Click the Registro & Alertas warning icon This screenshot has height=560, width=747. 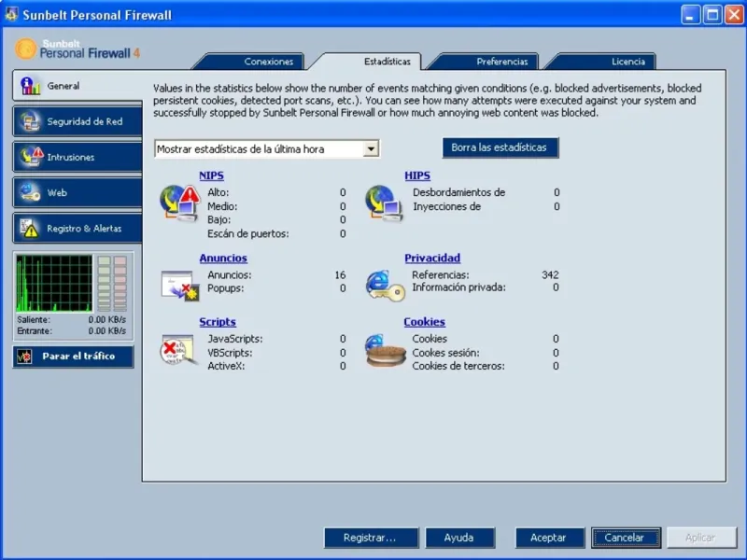(x=30, y=229)
